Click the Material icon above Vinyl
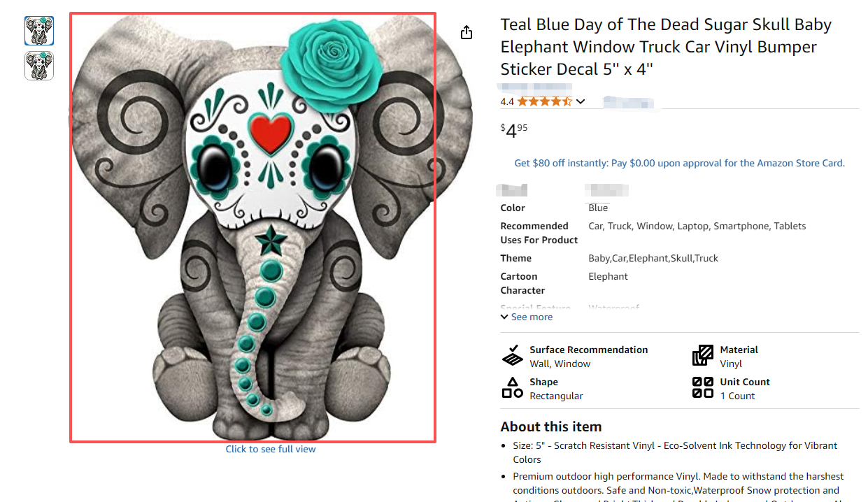868x502 pixels. pyautogui.click(x=703, y=356)
